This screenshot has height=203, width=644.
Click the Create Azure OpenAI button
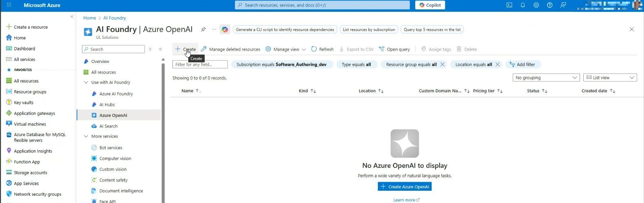point(404,187)
